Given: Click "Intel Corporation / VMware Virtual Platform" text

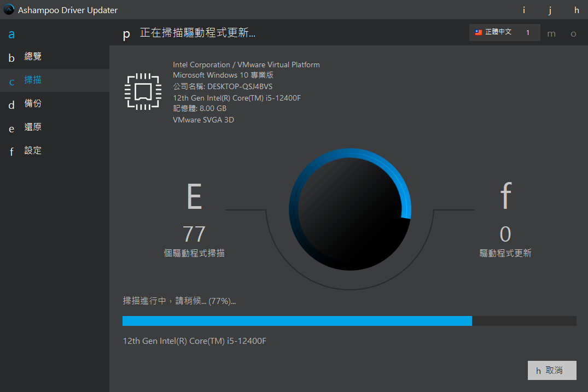Looking at the screenshot, I should pyautogui.click(x=246, y=65).
